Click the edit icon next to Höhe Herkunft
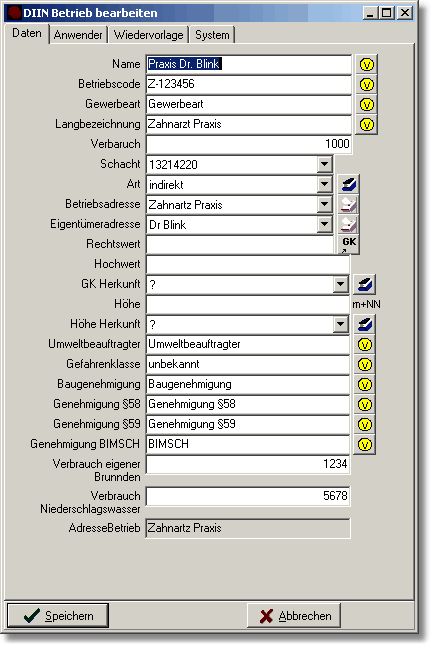431x646 pixels. 364,324
